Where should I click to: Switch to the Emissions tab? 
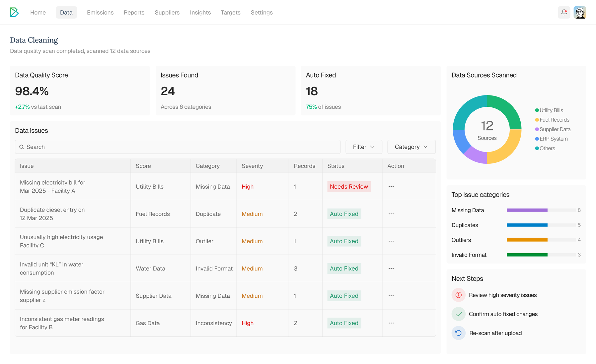(100, 12)
